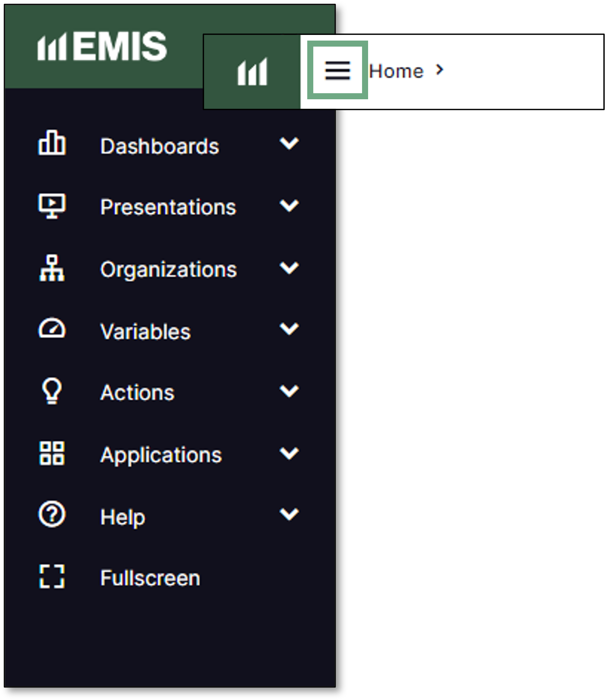Click the Fullscreen brackets icon

[52, 577]
